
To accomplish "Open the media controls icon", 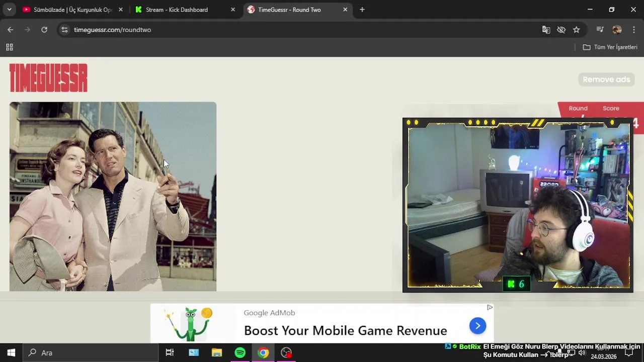I will click(x=600, y=30).
